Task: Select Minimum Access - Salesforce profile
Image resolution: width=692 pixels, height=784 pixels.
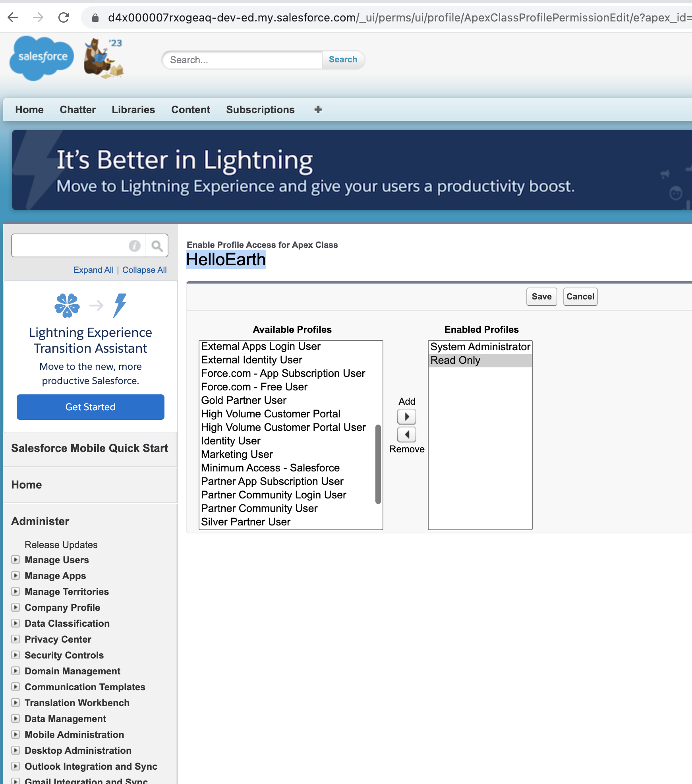Action: point(287,468)
